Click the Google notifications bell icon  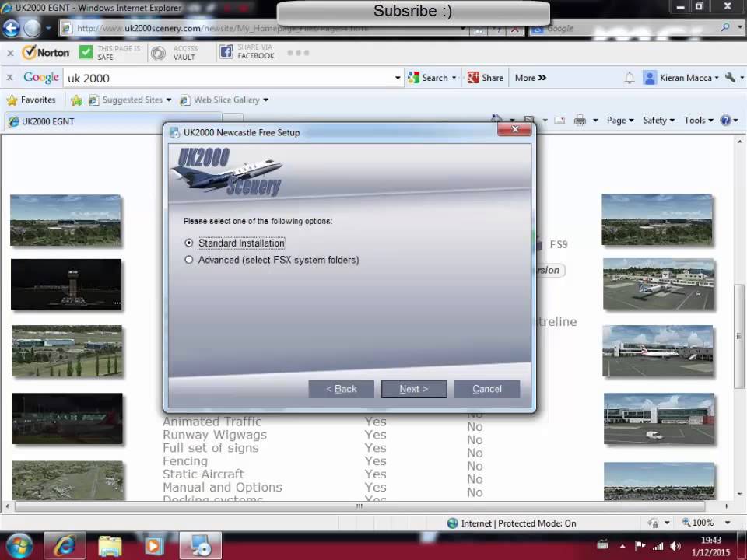point(630,78)
